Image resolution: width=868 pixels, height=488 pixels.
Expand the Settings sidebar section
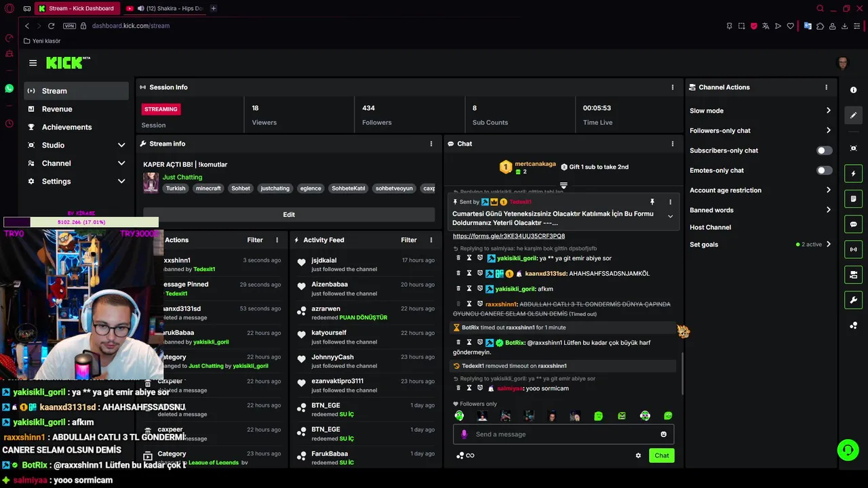[76, 182]
